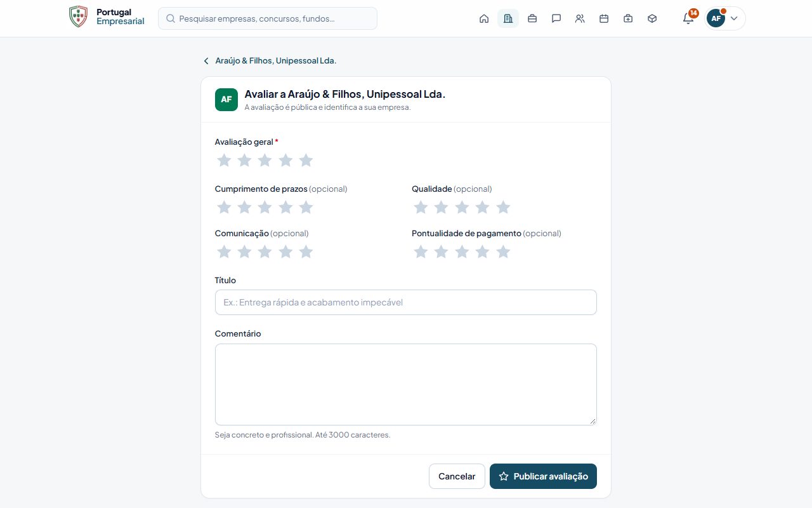The image size is (812, 508).
Task: Rate Comunicação three stars
Action: tap(265, 252)
